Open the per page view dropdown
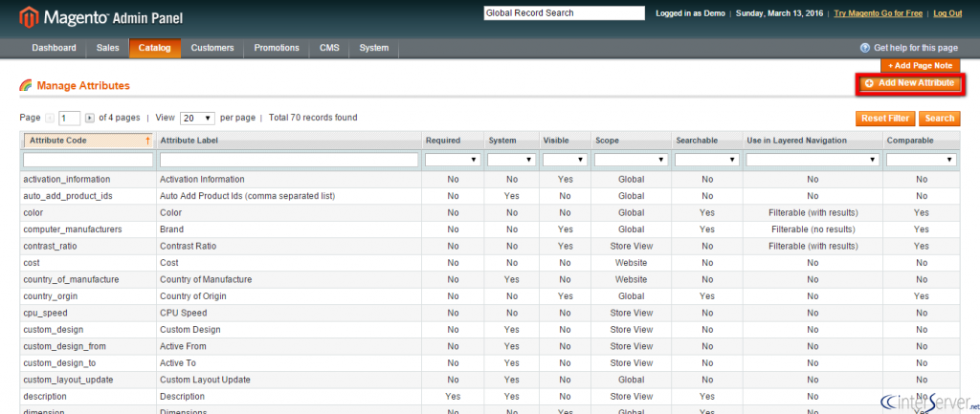980x414 pixels. click(x=197, y=118)
